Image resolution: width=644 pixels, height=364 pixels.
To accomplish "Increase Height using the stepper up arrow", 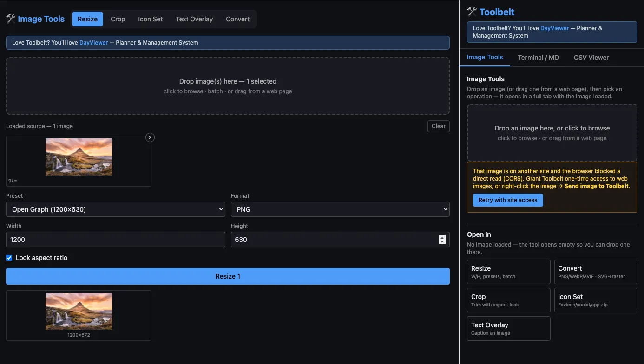I will [442, 237].
